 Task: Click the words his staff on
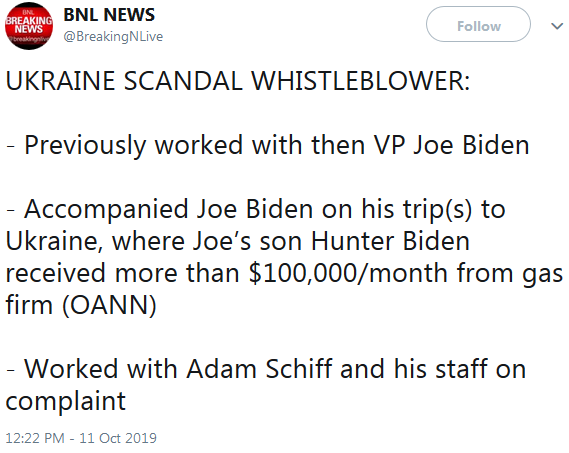pyautogui.click(x=460, y=369)
